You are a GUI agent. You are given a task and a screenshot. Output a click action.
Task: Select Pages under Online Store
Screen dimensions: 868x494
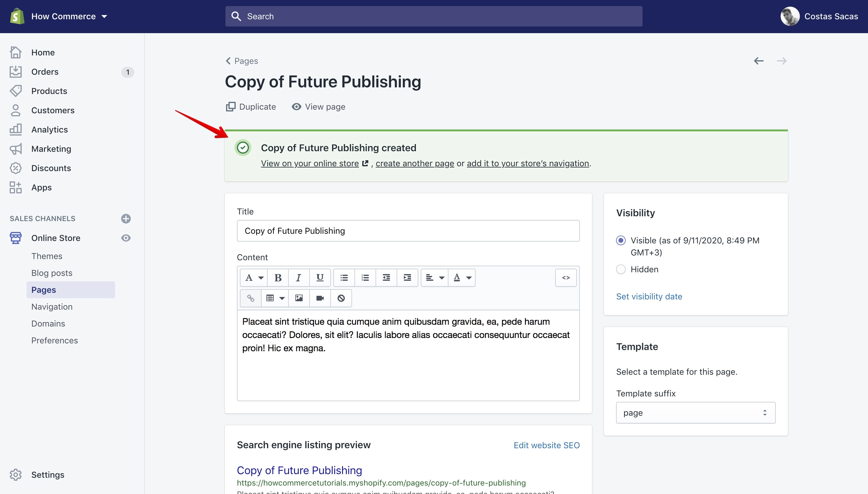pos(71,290)
